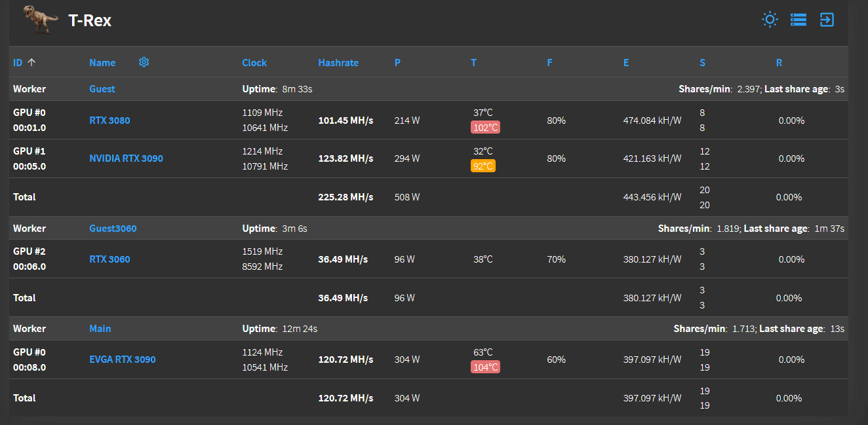Open the NVIDIA RTX 3090 GPU link
The image size is (868, 425).
pos(126,158)
